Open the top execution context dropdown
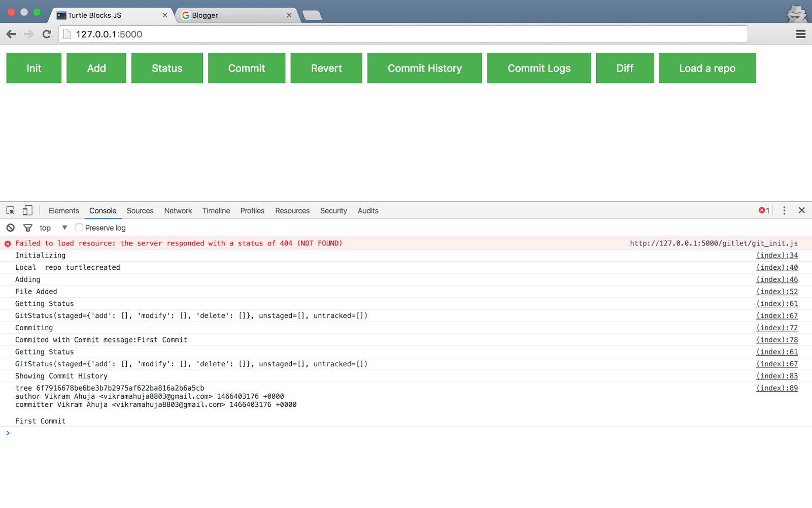 pos(53,228)
